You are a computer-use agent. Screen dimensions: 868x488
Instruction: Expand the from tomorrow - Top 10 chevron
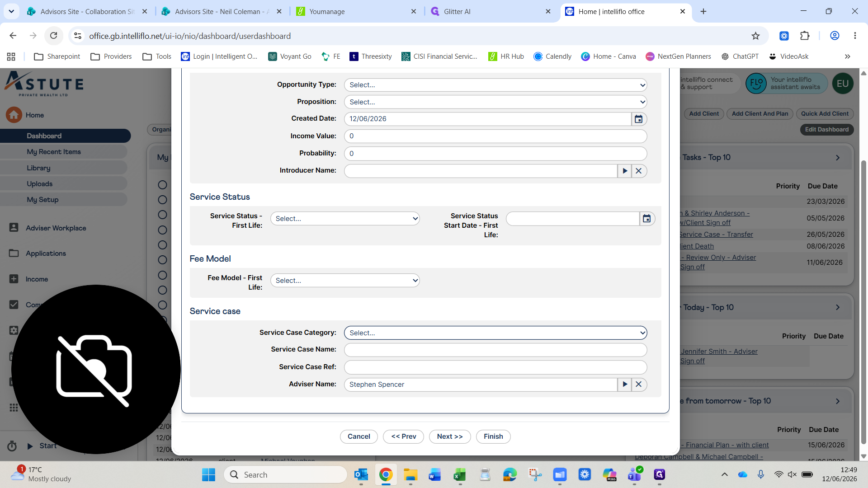(838, 401)
